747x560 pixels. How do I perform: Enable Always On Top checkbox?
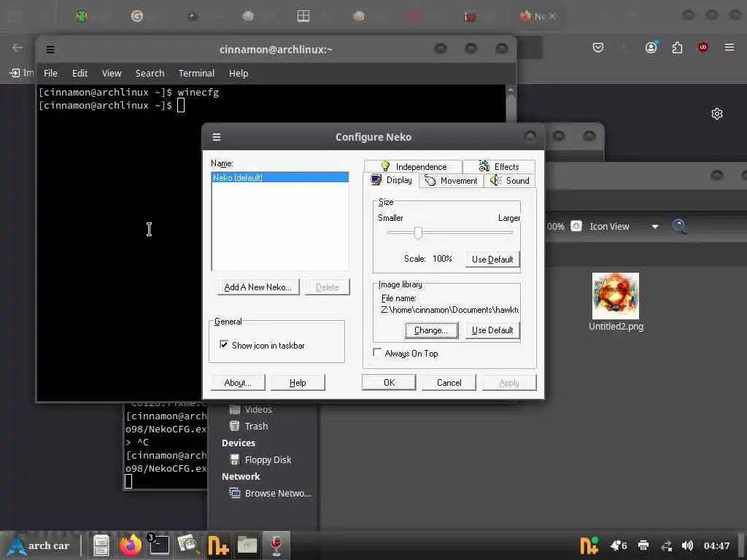pos(377,352)
